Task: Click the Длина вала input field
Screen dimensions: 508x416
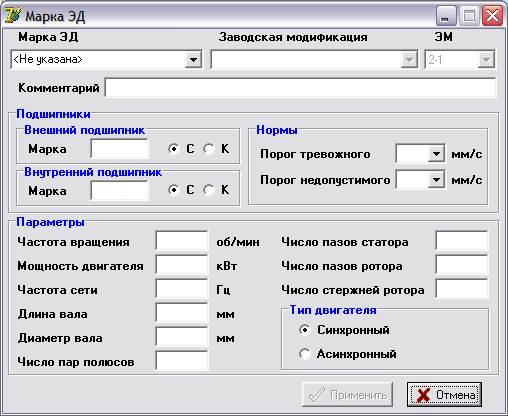Action: pyautogui.click(x=182, y=313)
